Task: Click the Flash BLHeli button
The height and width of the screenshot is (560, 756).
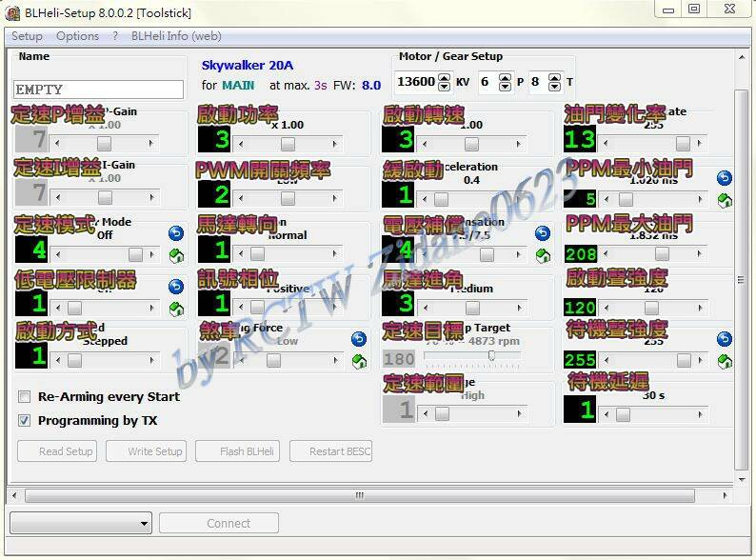Action: pos(237,451)
